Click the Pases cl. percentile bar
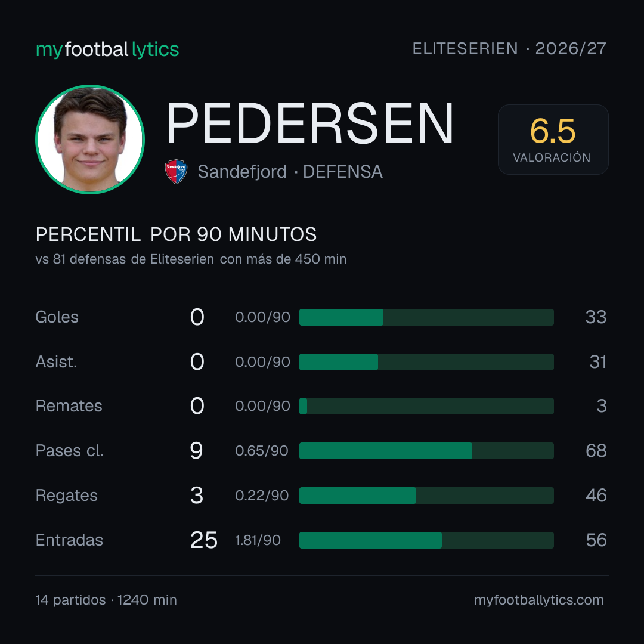644x644 pixels. pos(426,451)
